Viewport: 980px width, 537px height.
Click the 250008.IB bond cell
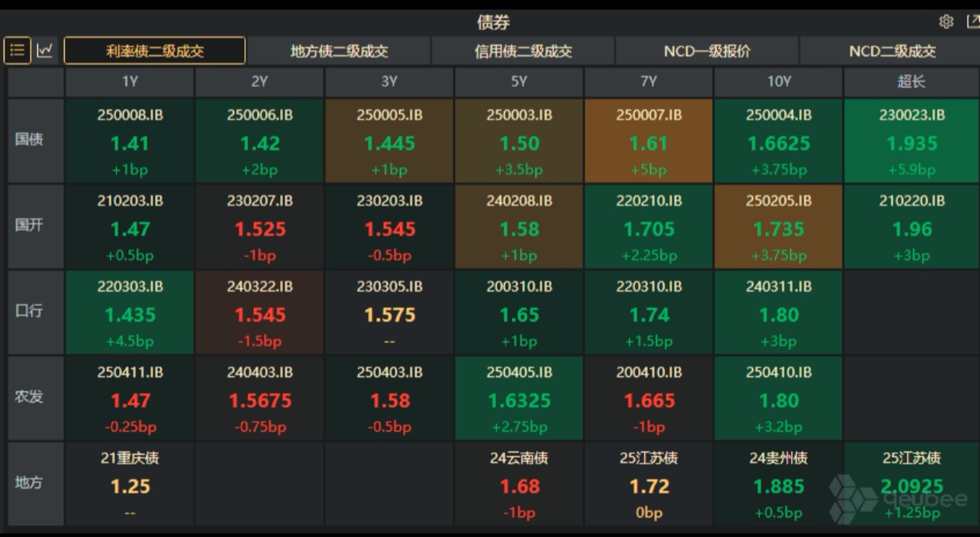point(130,140)
